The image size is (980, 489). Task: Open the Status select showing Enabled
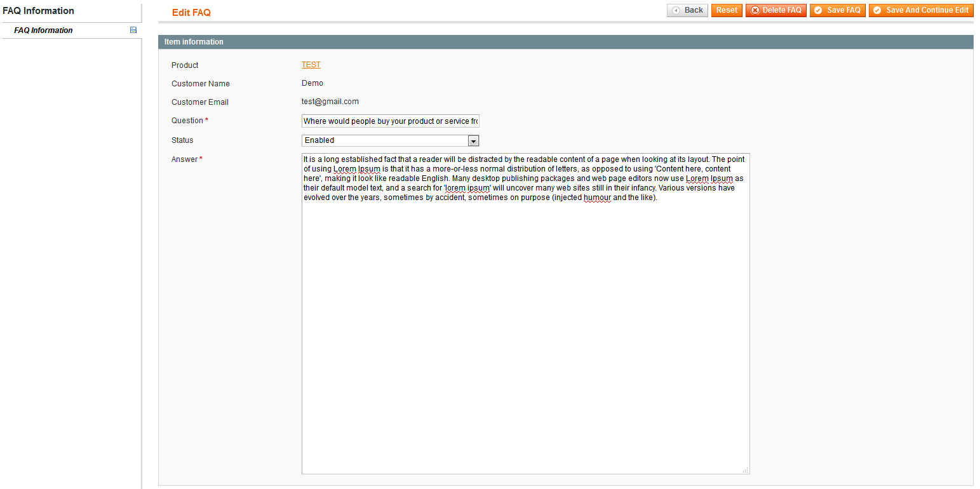[385, 140]
